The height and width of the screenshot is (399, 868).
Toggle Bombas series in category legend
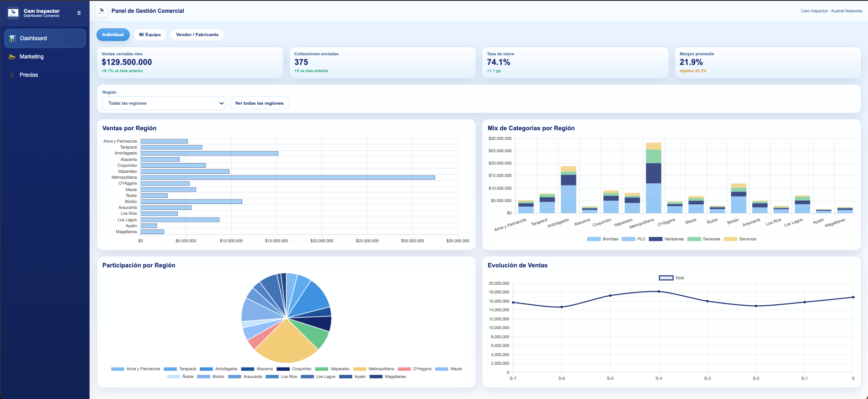point(602,239)
